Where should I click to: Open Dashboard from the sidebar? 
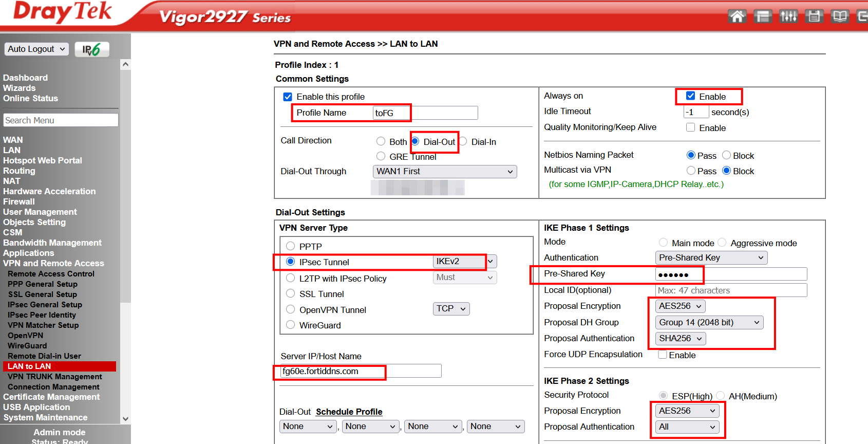(x=25, y=78)
